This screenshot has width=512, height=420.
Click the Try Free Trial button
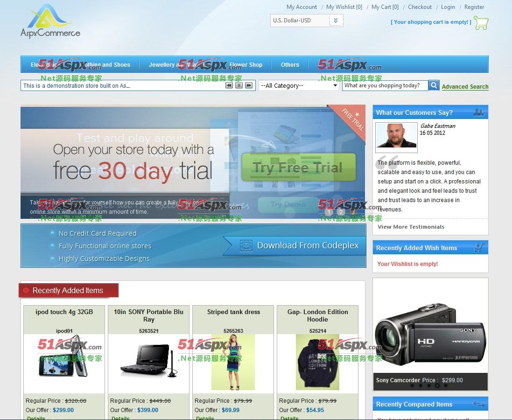(298, 167)
